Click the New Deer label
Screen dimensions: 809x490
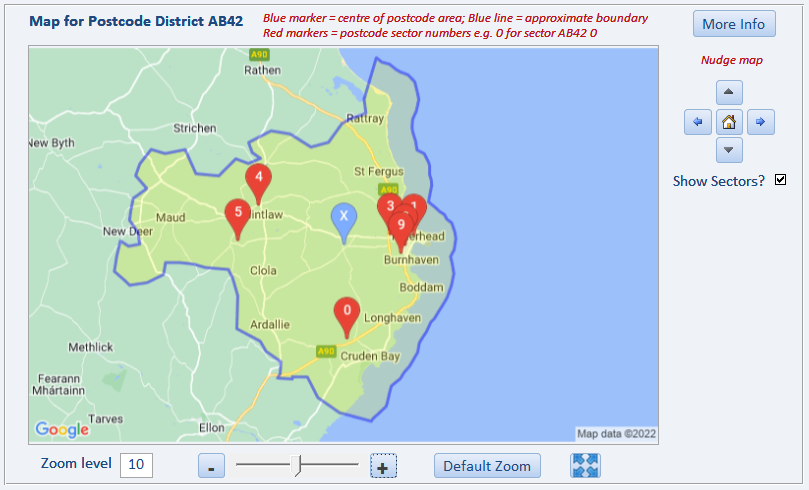pyautogui.click(x=128, y=232)
